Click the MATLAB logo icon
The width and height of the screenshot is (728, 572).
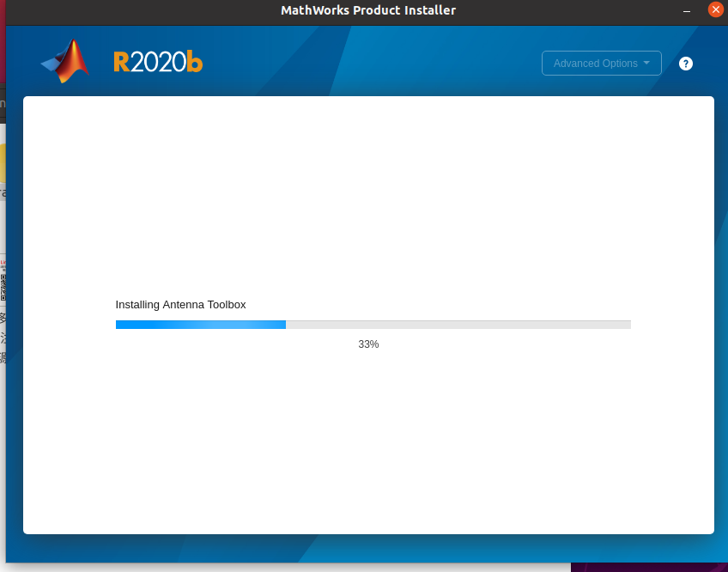pos(65,61)
